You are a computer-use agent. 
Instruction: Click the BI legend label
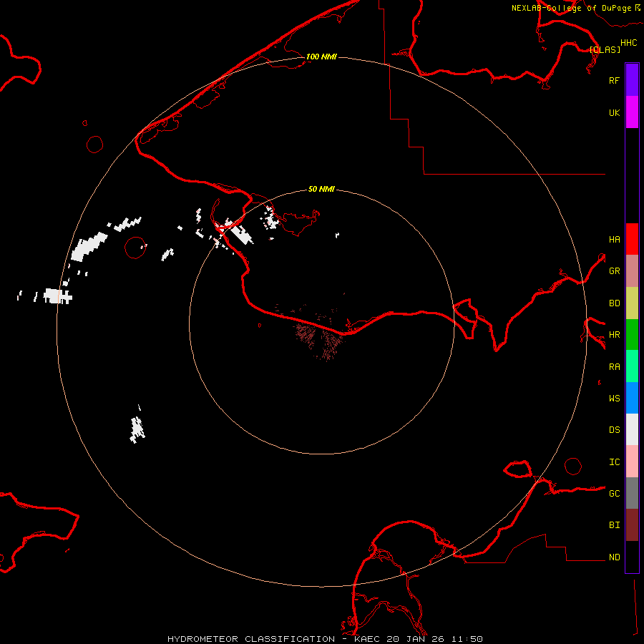[x=614, y=525]
